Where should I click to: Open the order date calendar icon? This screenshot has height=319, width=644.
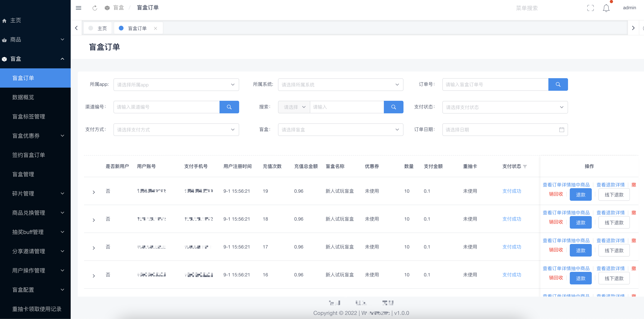[x=562, y=130]
